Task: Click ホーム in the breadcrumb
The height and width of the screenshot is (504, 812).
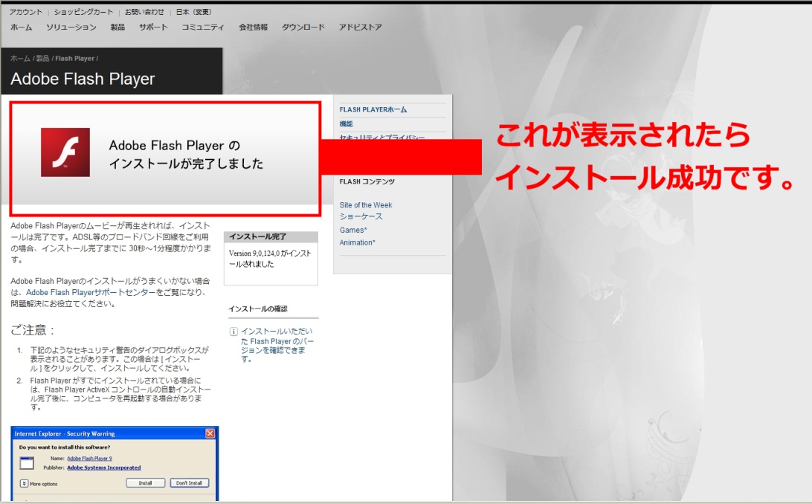Action: tap(20, 59)
